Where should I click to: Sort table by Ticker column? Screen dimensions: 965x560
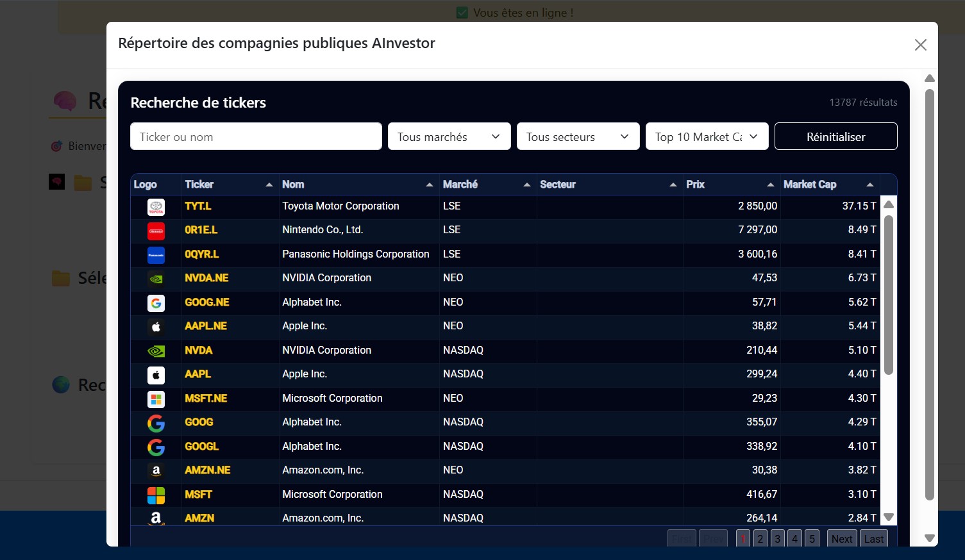230,185
